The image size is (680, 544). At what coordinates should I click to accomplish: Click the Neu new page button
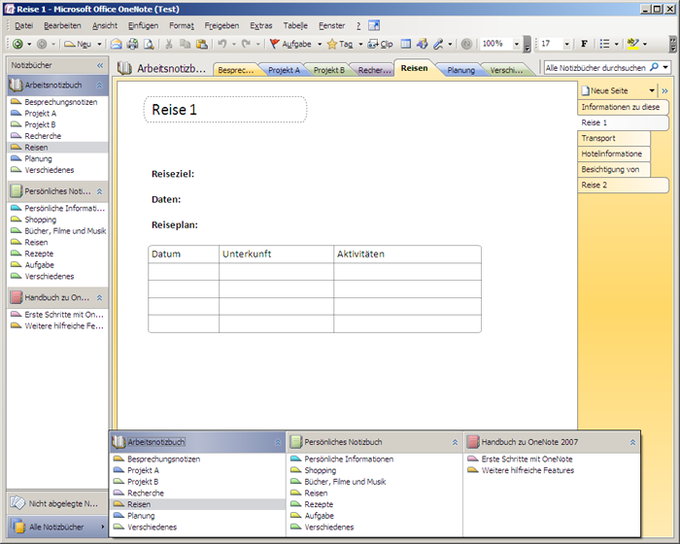(78, 44)
